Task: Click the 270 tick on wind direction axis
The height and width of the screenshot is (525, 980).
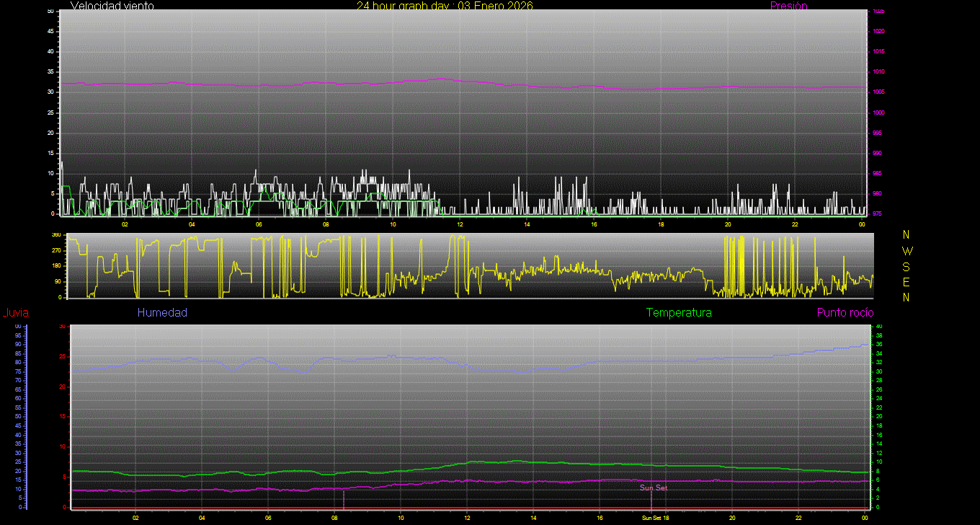Action: (55, 251)
